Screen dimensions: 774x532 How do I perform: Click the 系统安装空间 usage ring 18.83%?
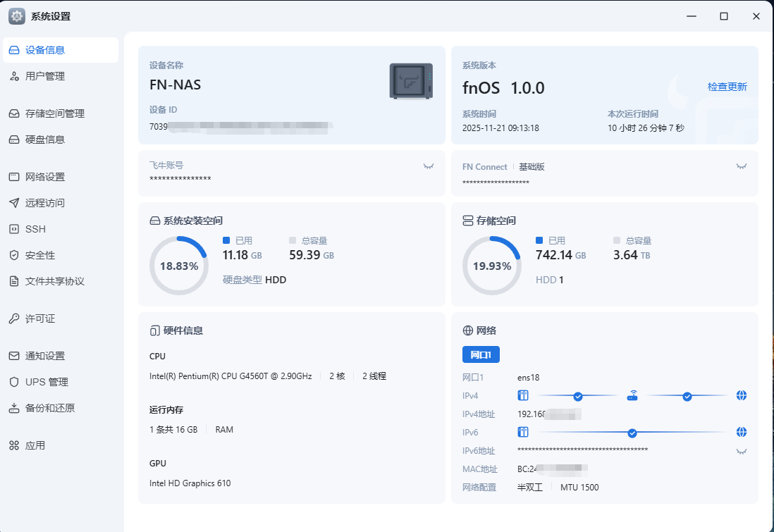(179, 266)
